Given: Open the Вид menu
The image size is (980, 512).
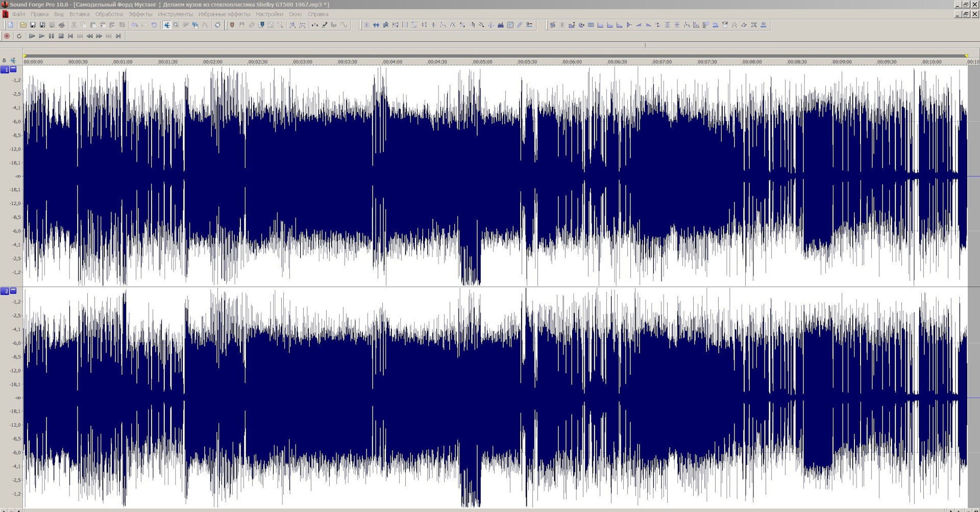Looking at the screenshot, I should tap(59, 14).
